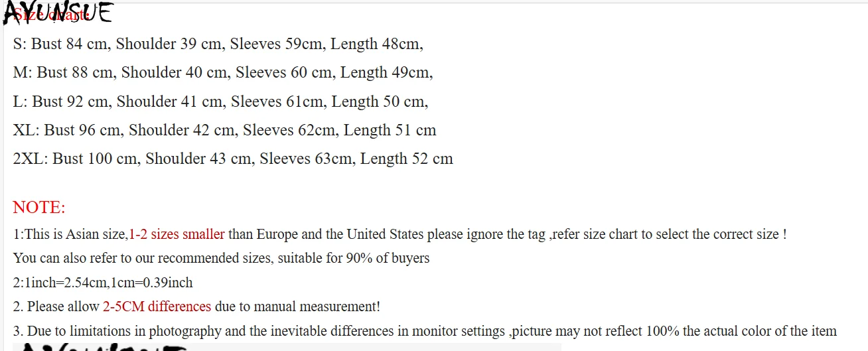Click the photography limitations note line
This screenshot has width=868, height=351.
(x=425, y=331)
